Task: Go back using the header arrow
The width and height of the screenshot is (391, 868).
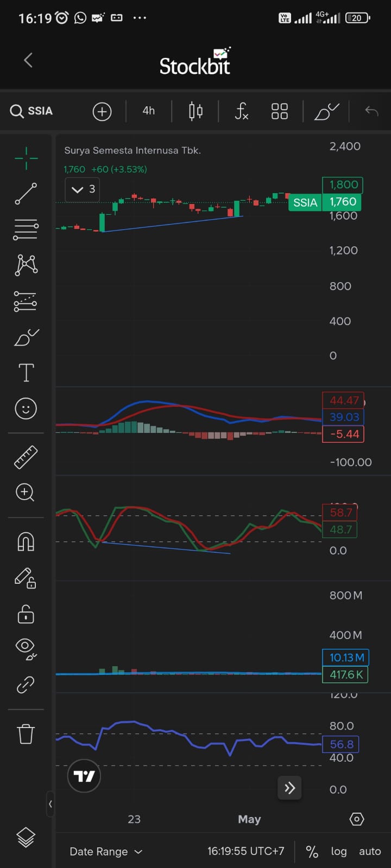Action: [29, 60]
